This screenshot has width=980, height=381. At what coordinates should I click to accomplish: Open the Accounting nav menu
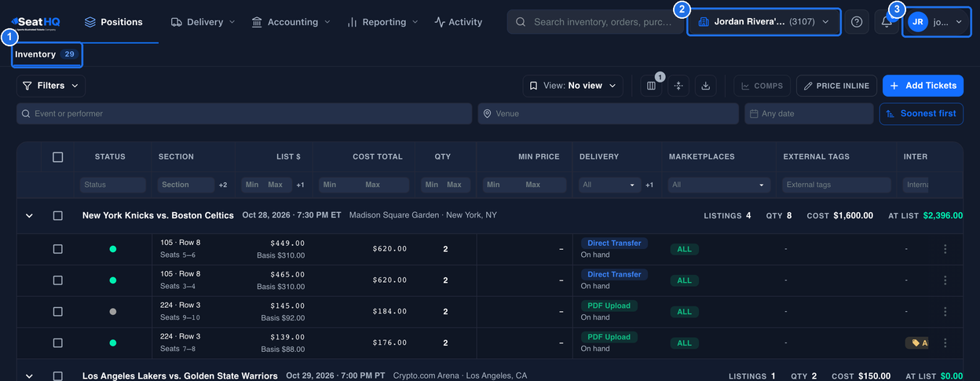pyautogui.click(x=291, y=22)
